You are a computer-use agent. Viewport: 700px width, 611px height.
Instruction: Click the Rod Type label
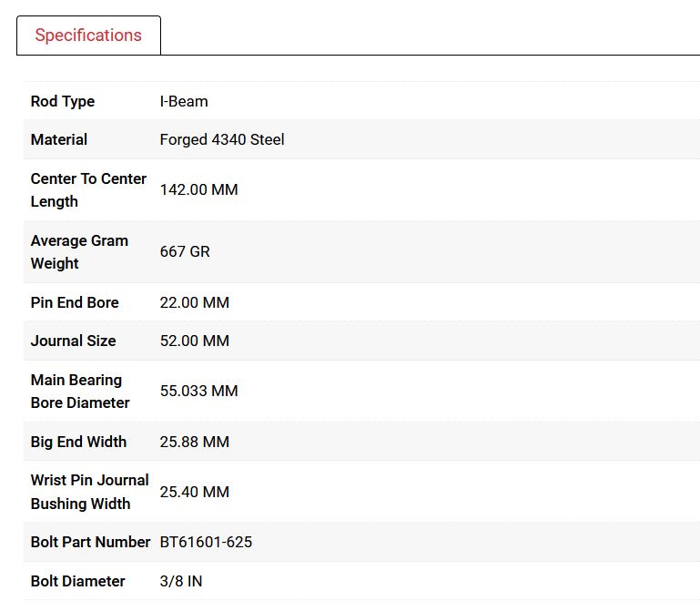pos(63,101)
